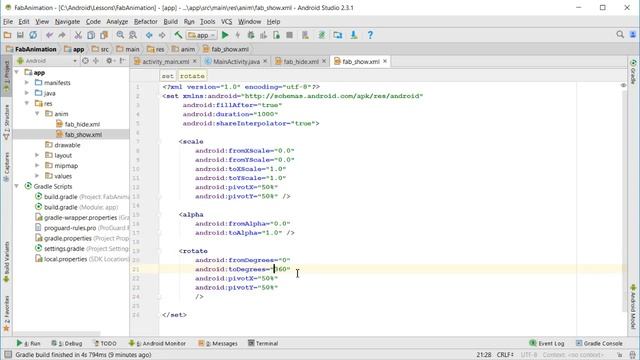Click the Synchronize toolbar icon
Viewport: 640px width, 360px height.
tap(33, 35)
